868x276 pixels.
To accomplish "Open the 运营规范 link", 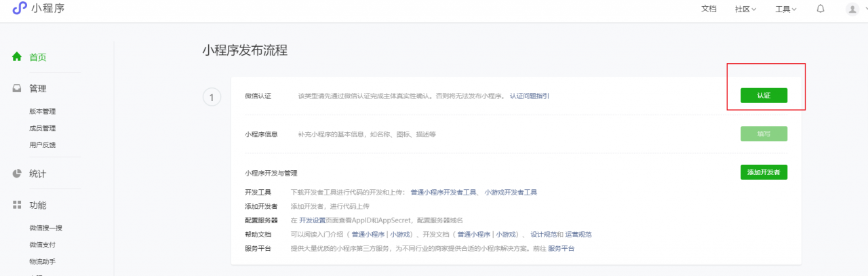I will pyautogui.click(x=578, y=235).
